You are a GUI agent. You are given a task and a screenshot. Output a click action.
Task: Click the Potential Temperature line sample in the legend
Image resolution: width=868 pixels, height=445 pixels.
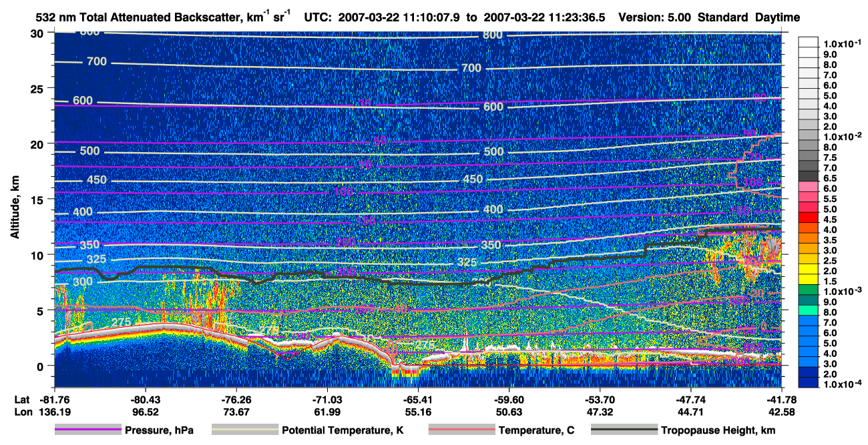coord(244,430)
